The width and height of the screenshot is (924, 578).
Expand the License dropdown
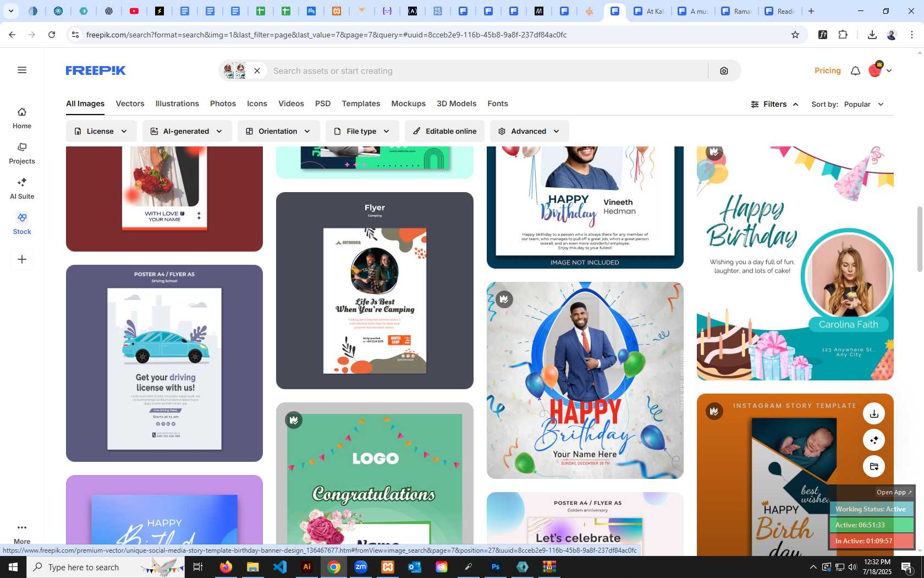click(x=101, y=131)
